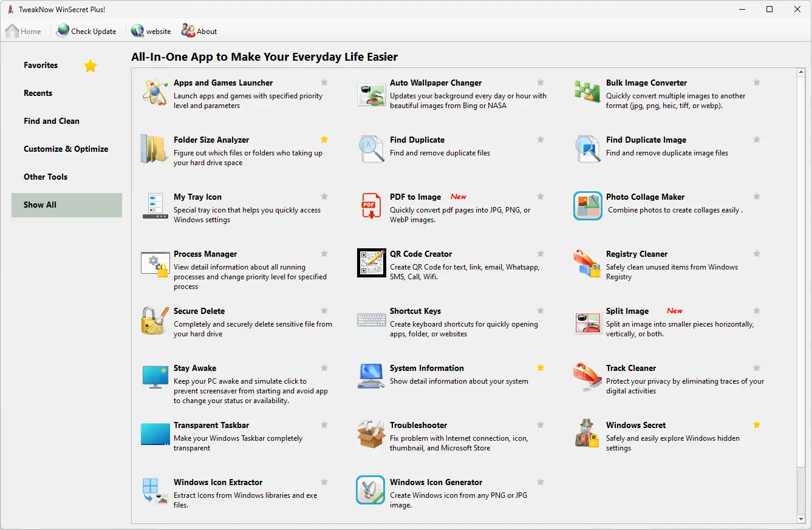
Task: Click the Registry Cleaner icon
Action: tap(587, 263)
